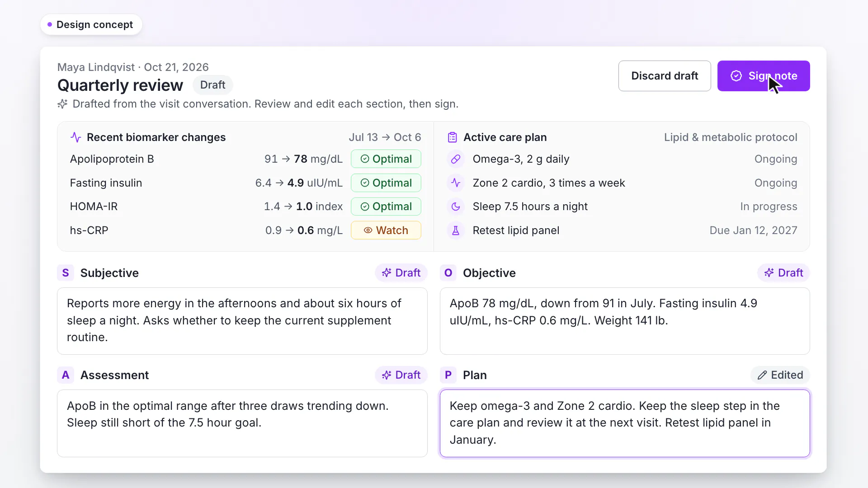Click the moon icon for Sleep 7.5 hours

[x=456, y=206]
